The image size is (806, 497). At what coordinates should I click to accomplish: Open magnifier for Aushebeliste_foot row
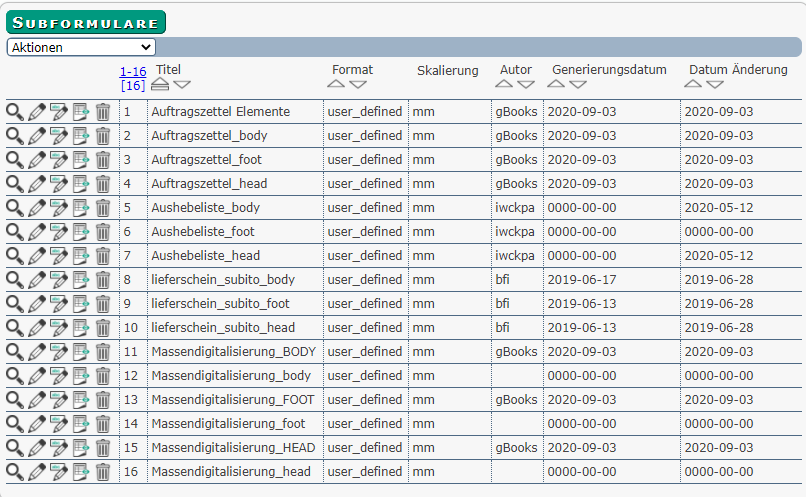pyautogui.click(x=14, y=232)
